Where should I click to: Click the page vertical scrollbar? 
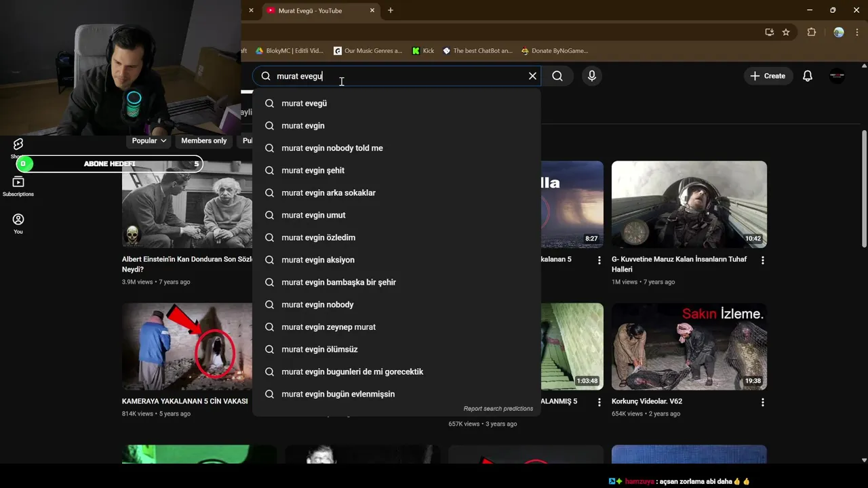click(864, 190)
